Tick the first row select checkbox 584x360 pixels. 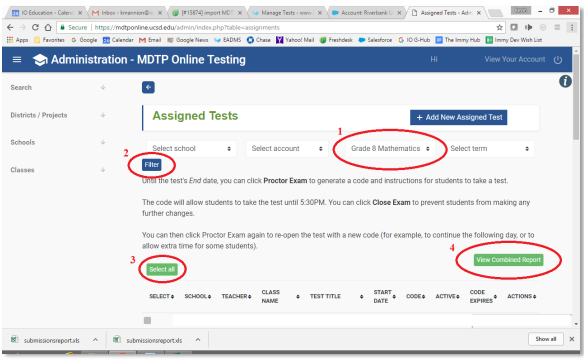pos(147,320)
